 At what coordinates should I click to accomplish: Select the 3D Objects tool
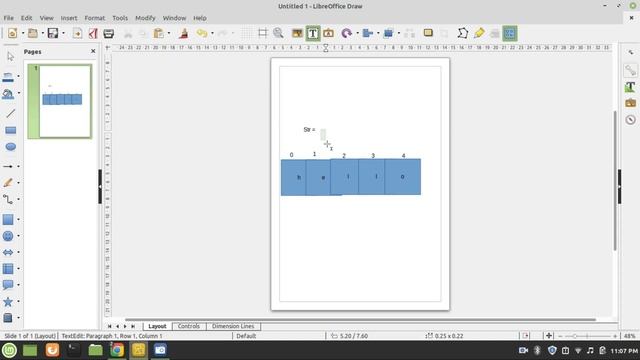[8, 318]
